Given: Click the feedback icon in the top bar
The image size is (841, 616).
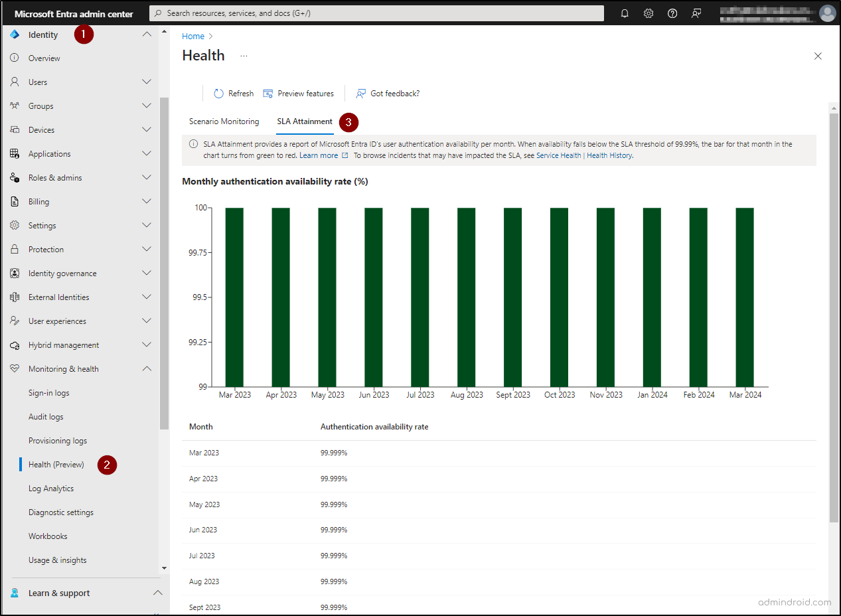Looking at the screenshot, I should click(x=696, y=13).
